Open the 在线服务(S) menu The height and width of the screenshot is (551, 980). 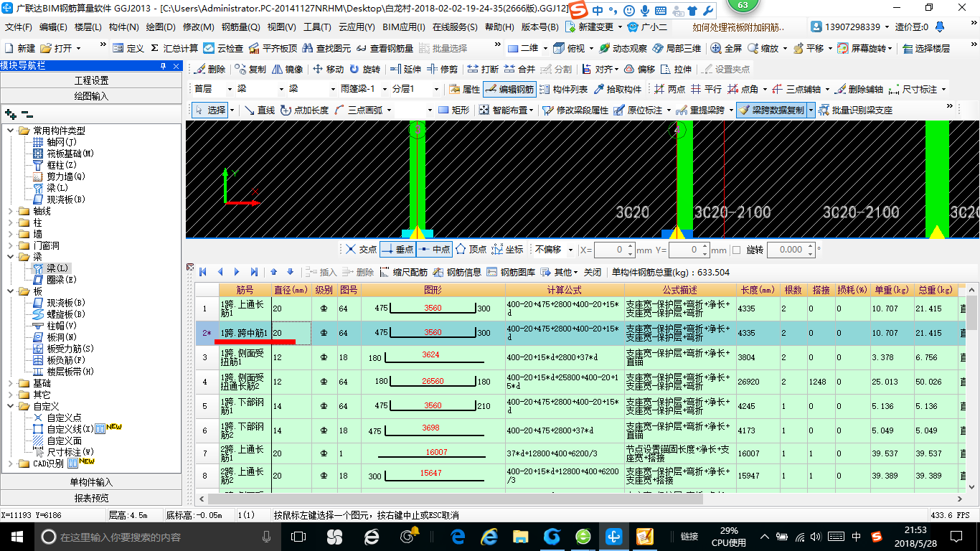[455, 27]
